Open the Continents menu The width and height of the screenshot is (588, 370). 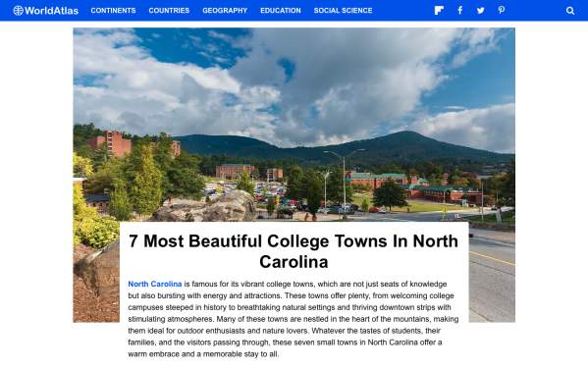[x=113, y=11]
